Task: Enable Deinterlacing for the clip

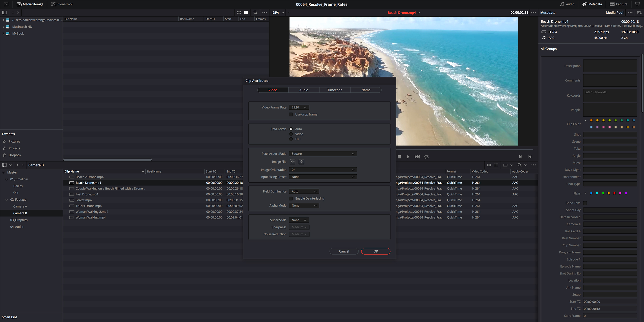Action: [x=291, y=198]
